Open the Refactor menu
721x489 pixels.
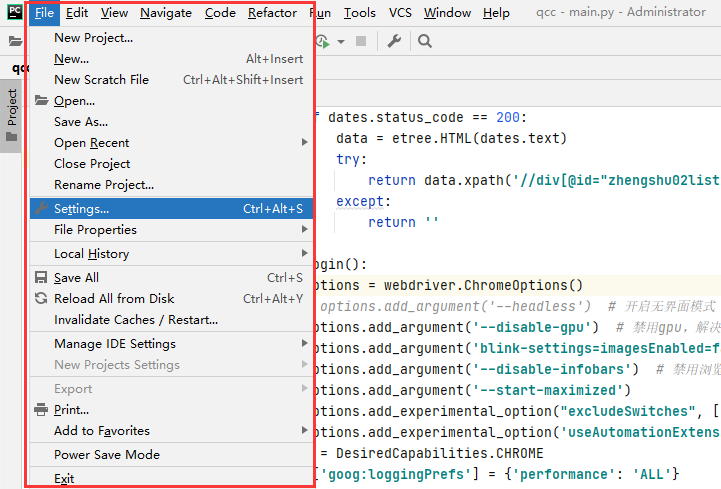(272, 13)
